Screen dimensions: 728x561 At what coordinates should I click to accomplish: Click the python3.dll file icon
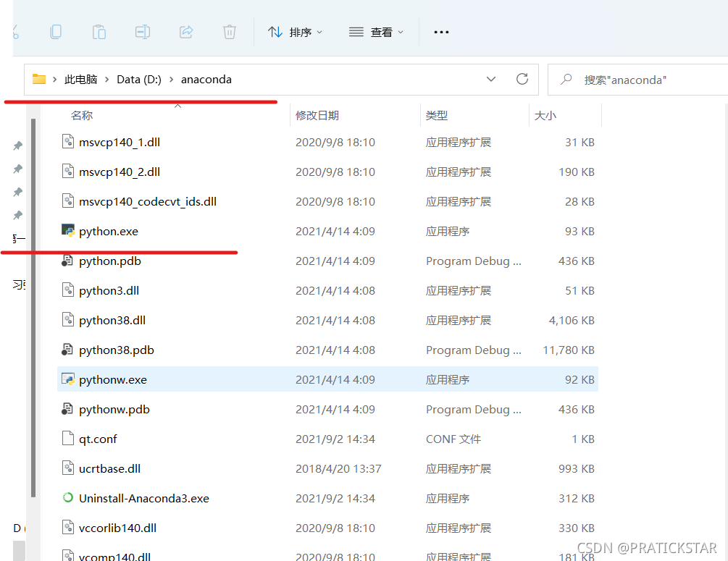[68, 290]
